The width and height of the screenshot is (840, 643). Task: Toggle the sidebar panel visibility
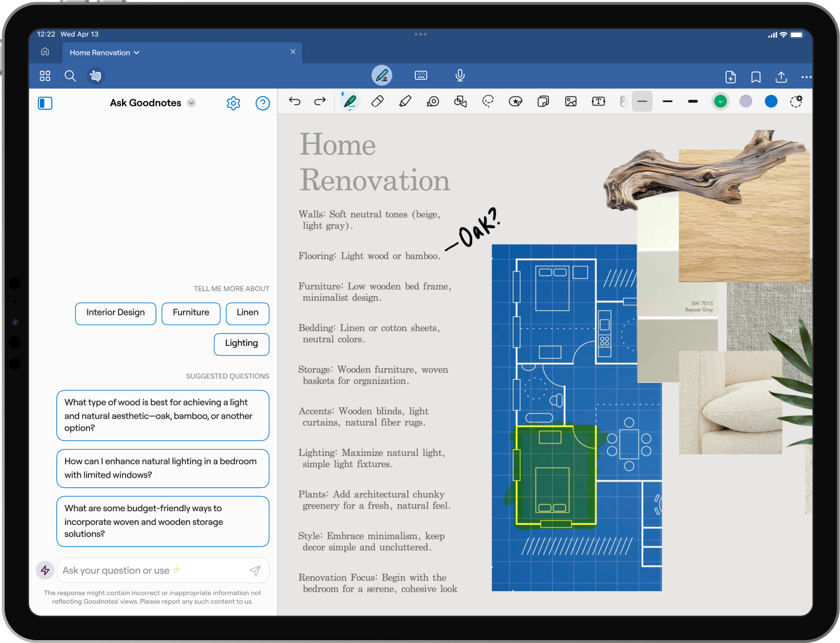coord(45,103)
